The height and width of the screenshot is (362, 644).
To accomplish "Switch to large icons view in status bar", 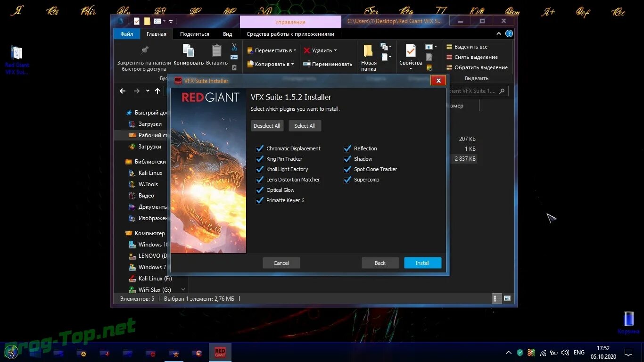I will click(507, 298).
